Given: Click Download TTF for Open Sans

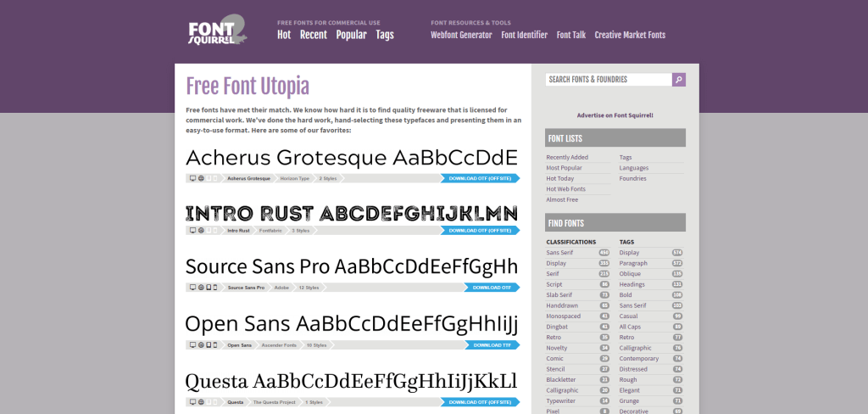Looking at the screenshot, I should click(492, 344).
